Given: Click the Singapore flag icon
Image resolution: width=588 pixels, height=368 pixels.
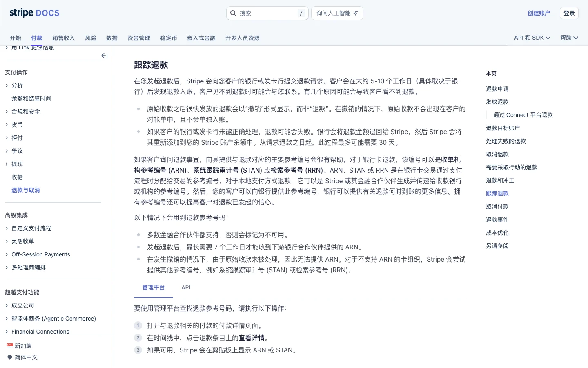Looking at the screenshot, I should [x=10, y=345].
